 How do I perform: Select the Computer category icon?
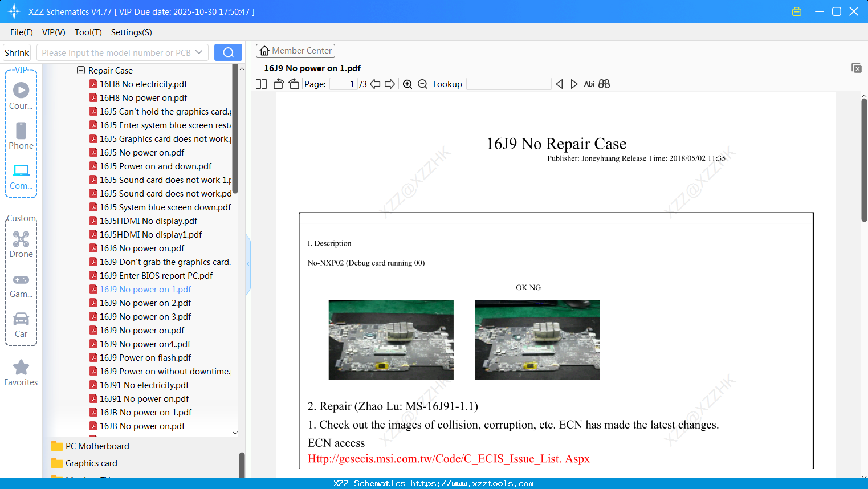pyautogui.click(x=21, y=176)
